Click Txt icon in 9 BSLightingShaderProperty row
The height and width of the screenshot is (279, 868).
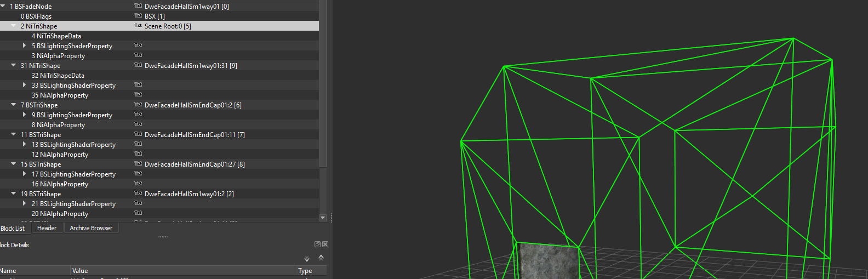(x=138, y=115)
